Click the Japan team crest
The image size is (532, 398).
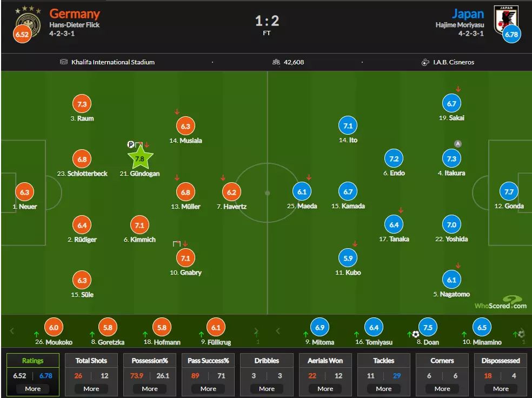click(x=506, y=18)
